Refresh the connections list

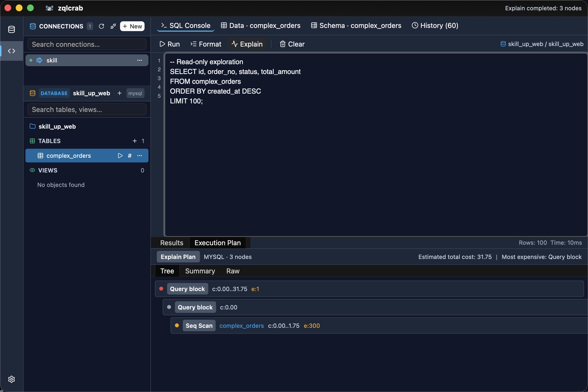point(101,26)
